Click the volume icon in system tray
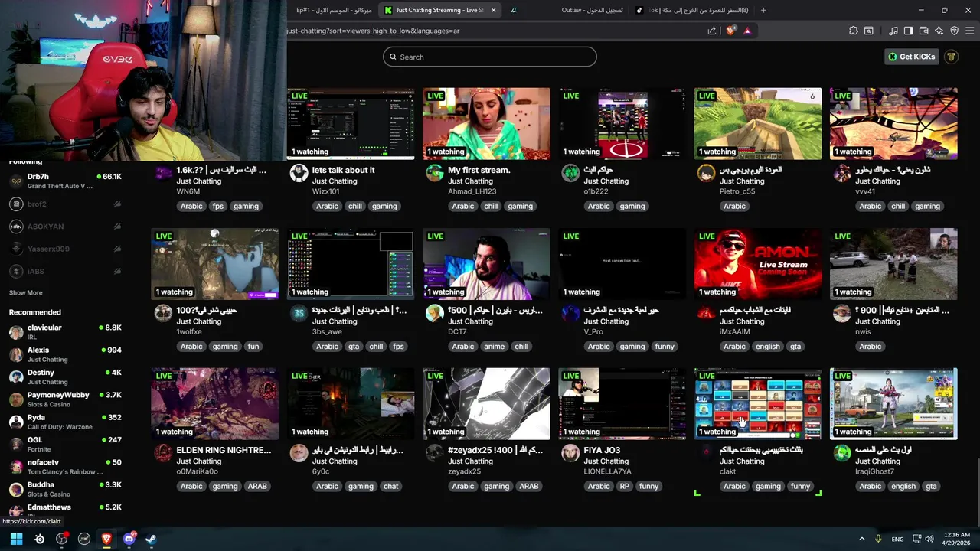The height and width of the screenshot is (551, 980). click(929, 539)
